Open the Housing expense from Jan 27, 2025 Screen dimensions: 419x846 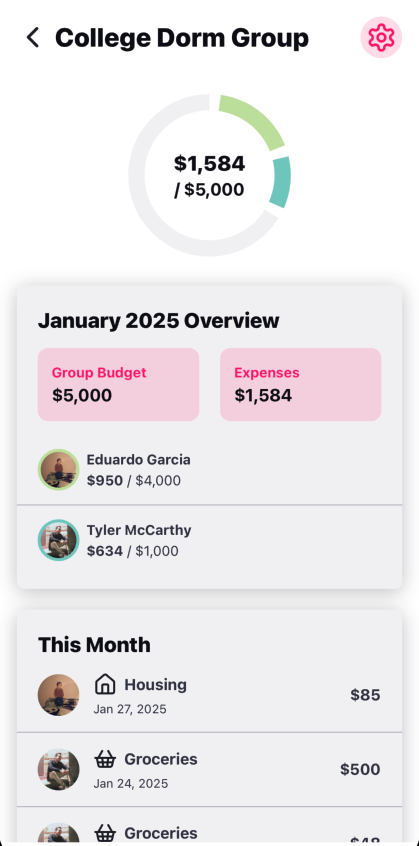tap(209, 695)
